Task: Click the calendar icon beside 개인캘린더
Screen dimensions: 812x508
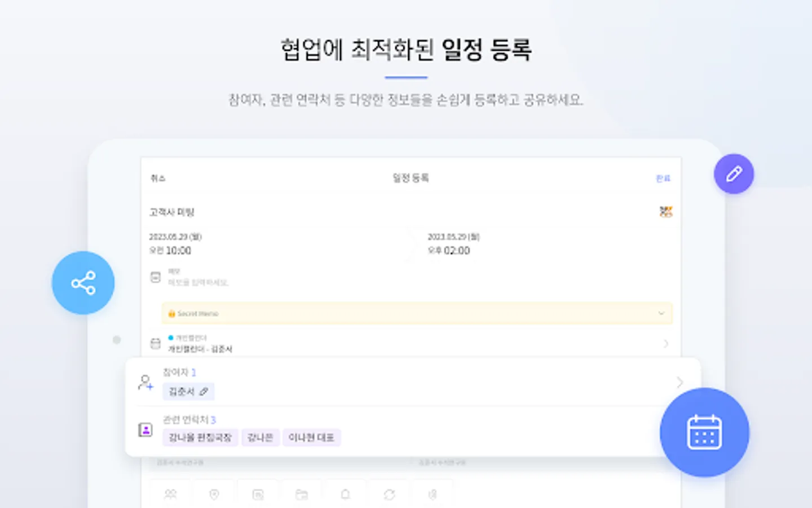Action: pos(156,343)
